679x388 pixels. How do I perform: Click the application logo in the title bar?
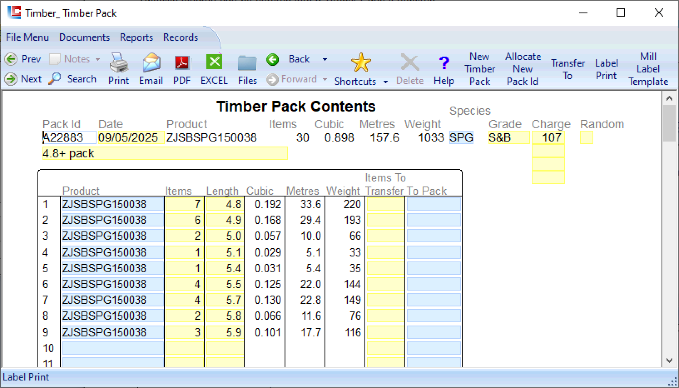(14, 13)
